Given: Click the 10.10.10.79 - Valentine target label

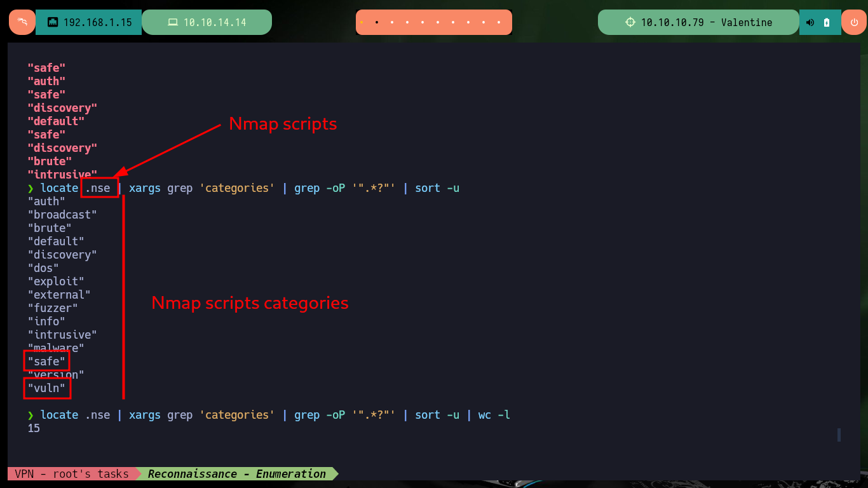Looking at the screenshot, I should coord(707,22).
